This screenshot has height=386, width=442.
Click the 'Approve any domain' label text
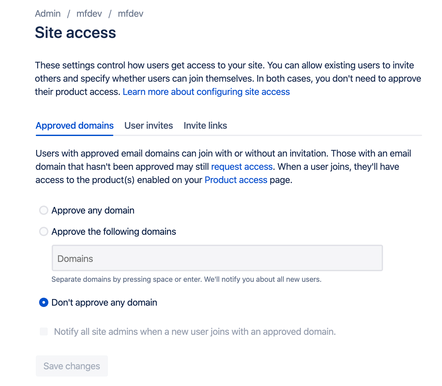point(93,211)
